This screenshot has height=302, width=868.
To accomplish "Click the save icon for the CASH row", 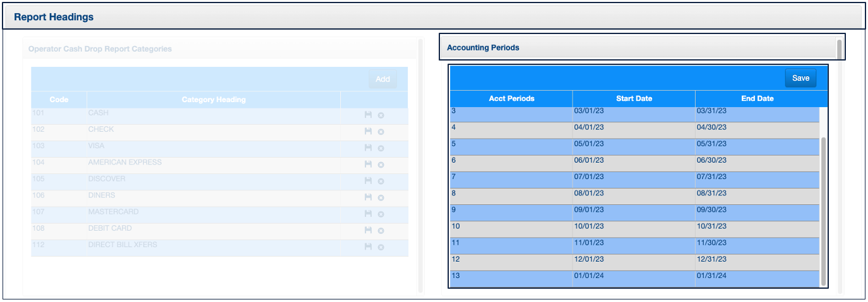I will click(368, 115).
